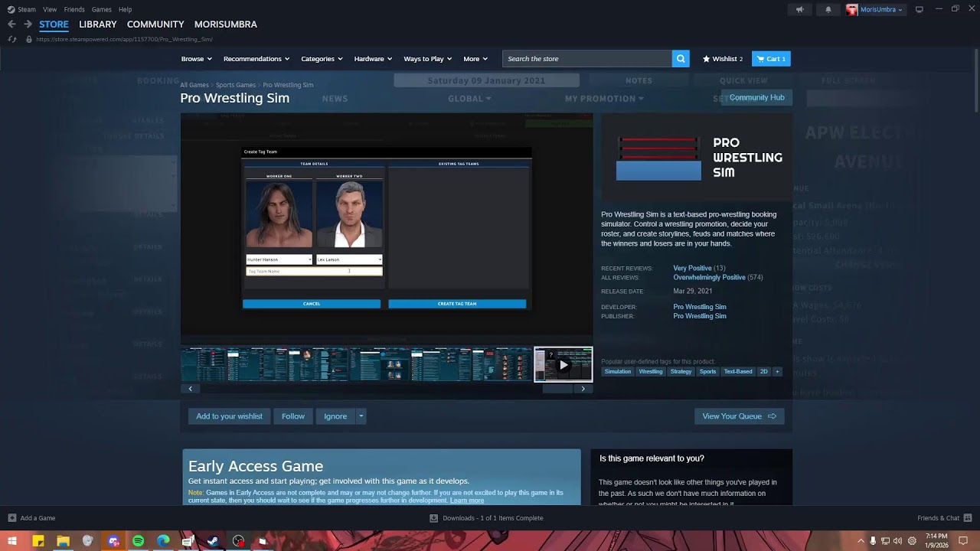Open File Explorer from the taskbar

click(x=64, y=541)
